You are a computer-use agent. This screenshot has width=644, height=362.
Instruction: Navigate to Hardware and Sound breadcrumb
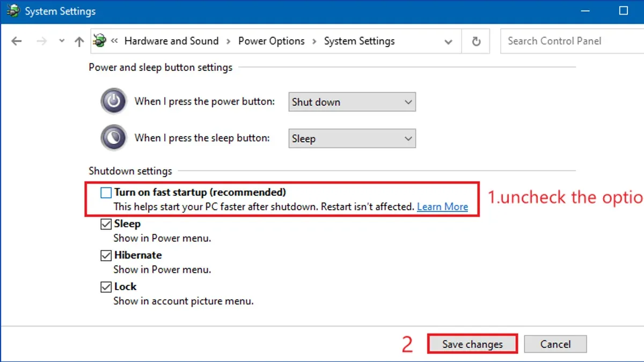click(x=171, y=41)
